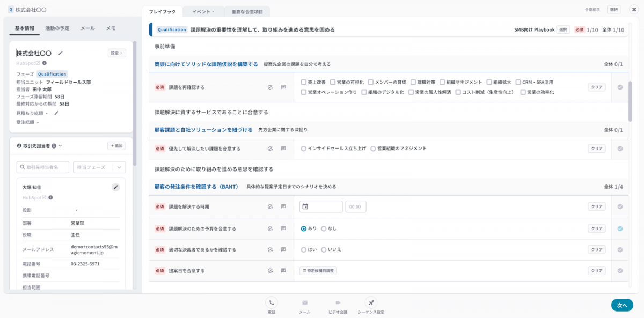Click クリア in the 提案日を合意する row
The width and height of the screenshot is (644, 318).
[x=597, y=271]
